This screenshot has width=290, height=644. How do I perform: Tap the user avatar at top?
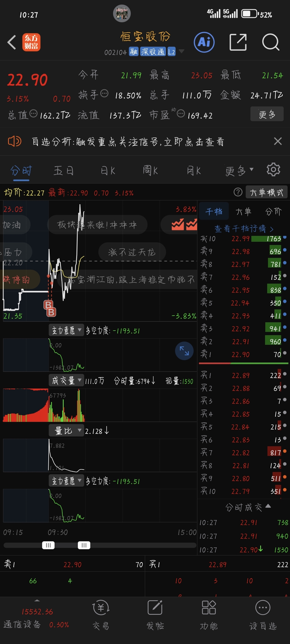click(x=122, y=13)
